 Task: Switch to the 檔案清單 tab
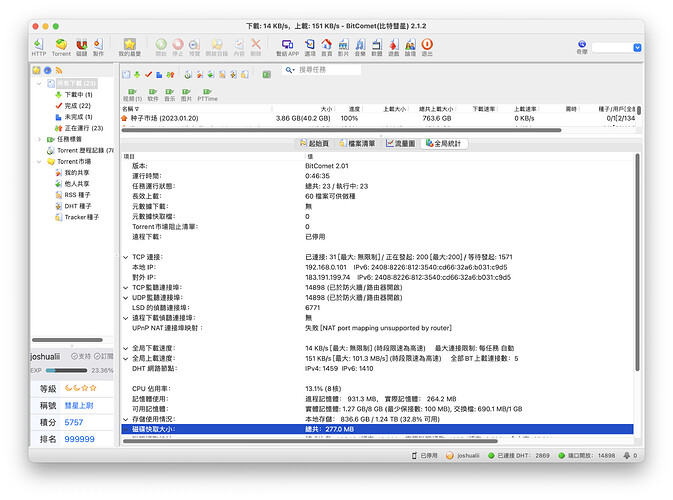coord(357,143)
